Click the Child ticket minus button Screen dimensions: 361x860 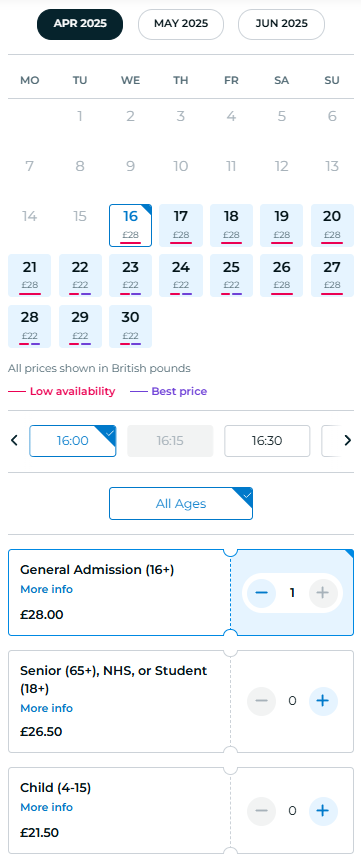tap(262, 811)
